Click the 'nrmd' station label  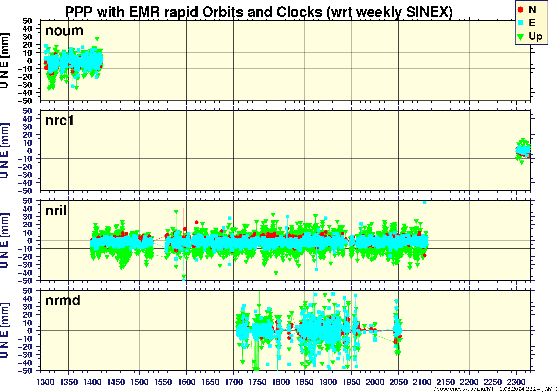point(63,300)
